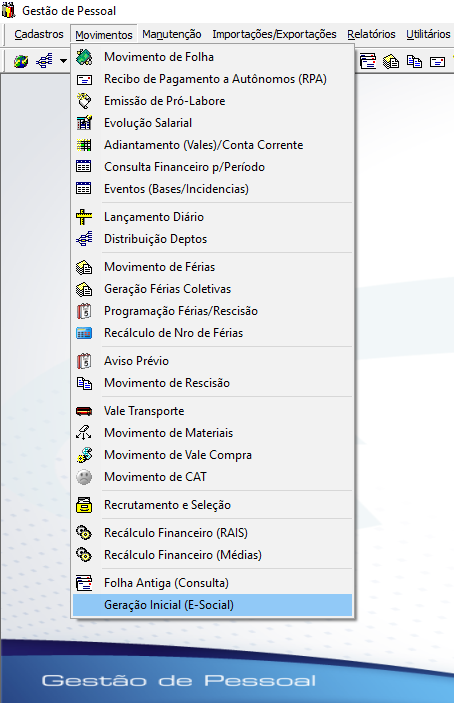The image size is (454, 703).
Task: Click the department tree toolbar icon
Action: (44, 61)
